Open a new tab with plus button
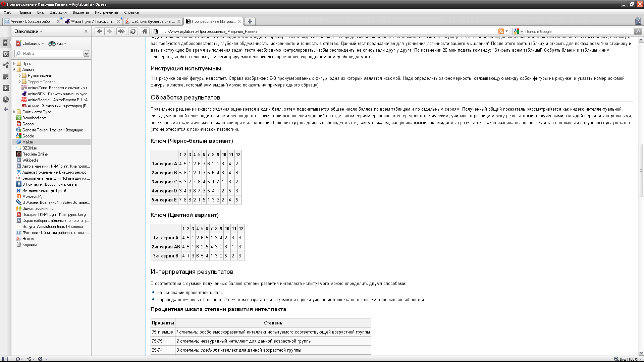The image size is (644, 362). click(250, 21)
